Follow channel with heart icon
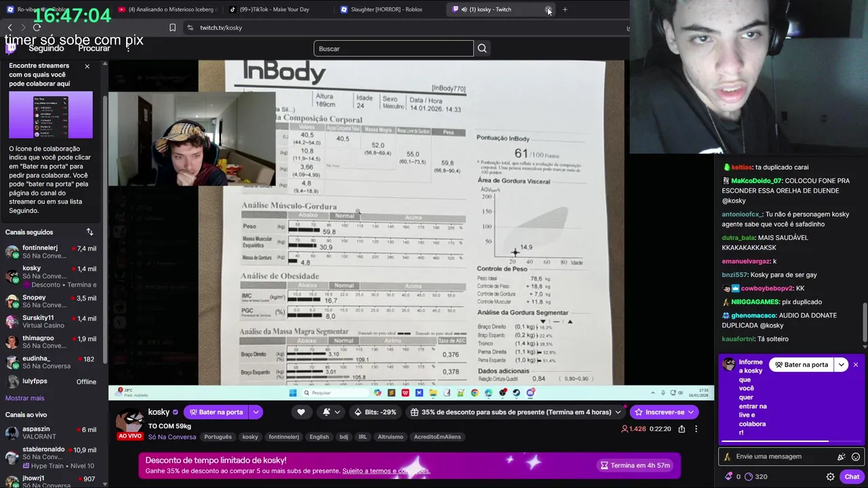 coord(301,412)
